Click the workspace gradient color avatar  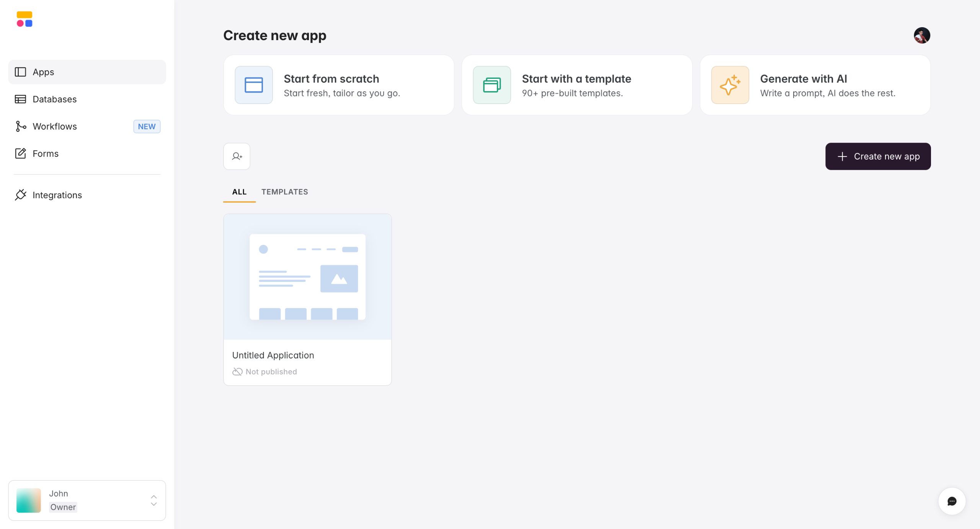coord(29,500)
